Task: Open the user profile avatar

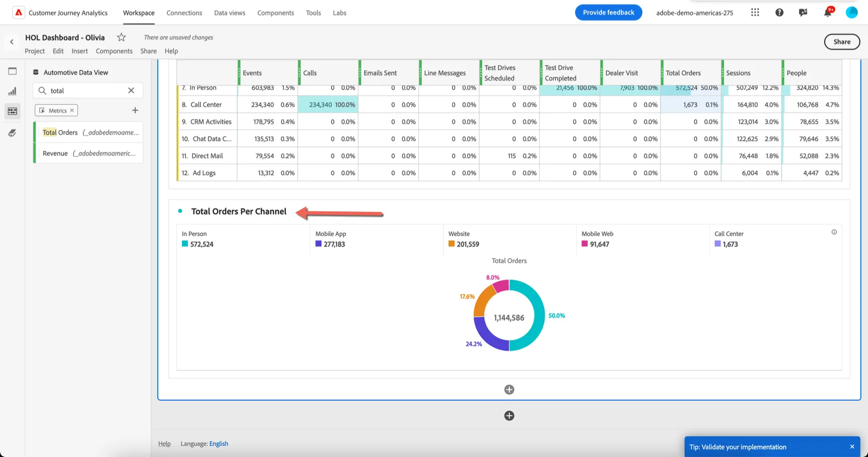Action: pyautogui.click(x=851, y=13)
